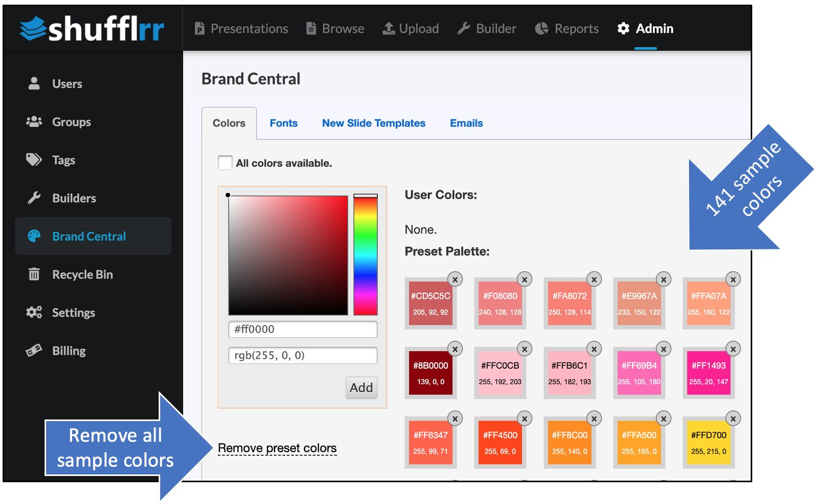This screenshot has width=816, height=504.
Task: Remove the #FF6347 preset color
Action: [455, 418]
